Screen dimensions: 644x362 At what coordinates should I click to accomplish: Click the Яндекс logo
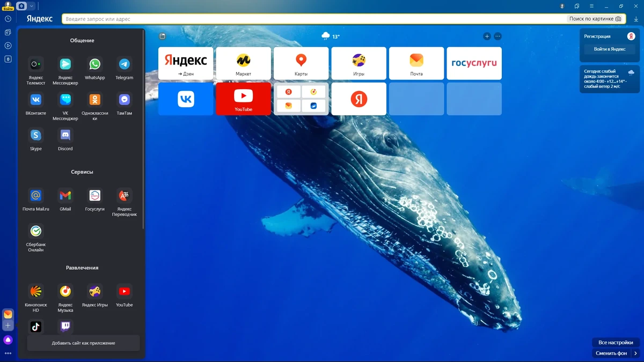click(x=40, y=19)
